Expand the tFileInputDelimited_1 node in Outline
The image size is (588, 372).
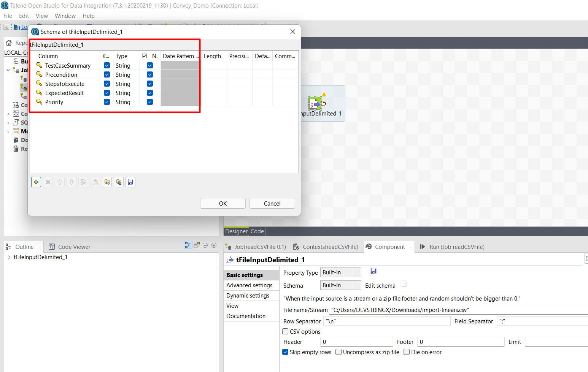[x=9, y=257]
